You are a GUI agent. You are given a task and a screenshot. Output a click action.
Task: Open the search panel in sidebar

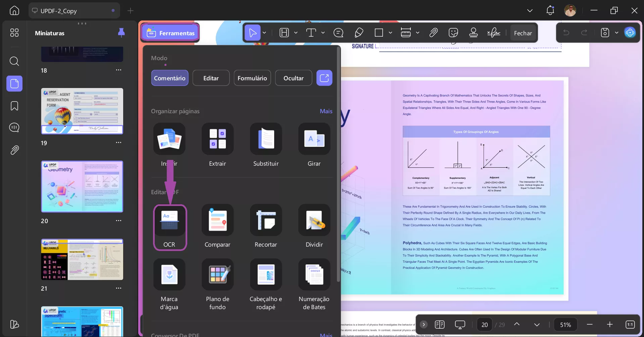point(14,61)
